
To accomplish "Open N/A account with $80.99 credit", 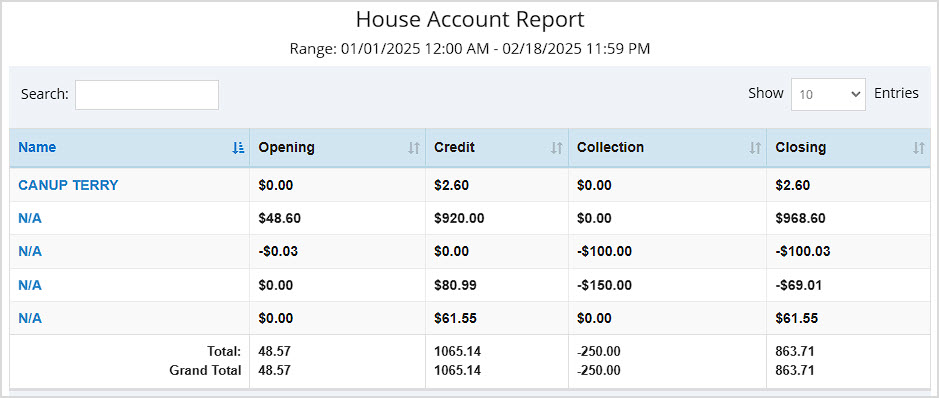I will click(30, 285).
